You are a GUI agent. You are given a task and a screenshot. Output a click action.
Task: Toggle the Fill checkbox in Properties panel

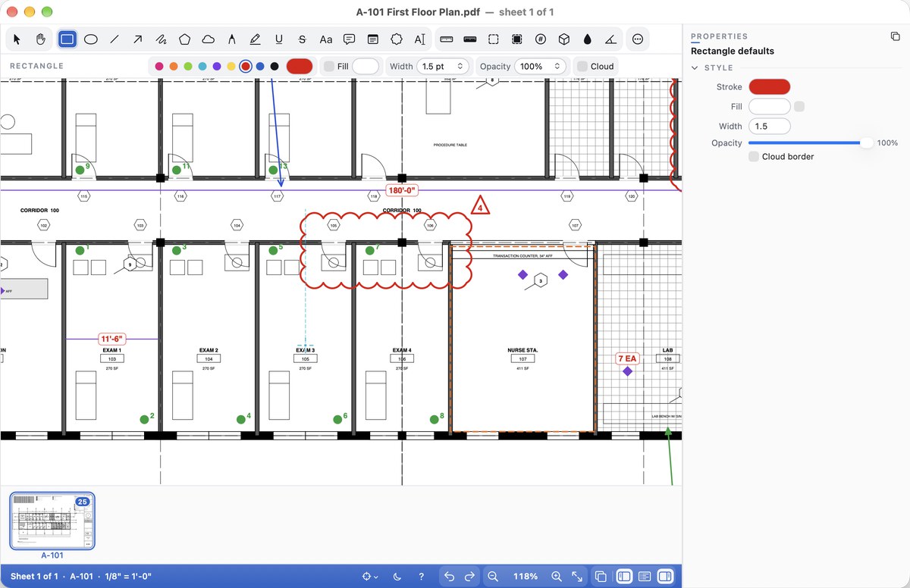pyautogui.click(x=799, y=107)
